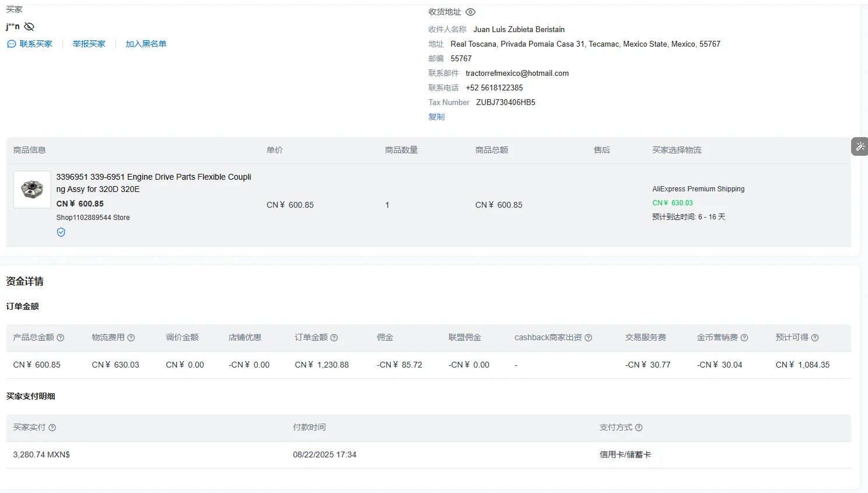Show help for gold coin marketing fee
The height and width of the screenshot is (493, 868).
744,338
